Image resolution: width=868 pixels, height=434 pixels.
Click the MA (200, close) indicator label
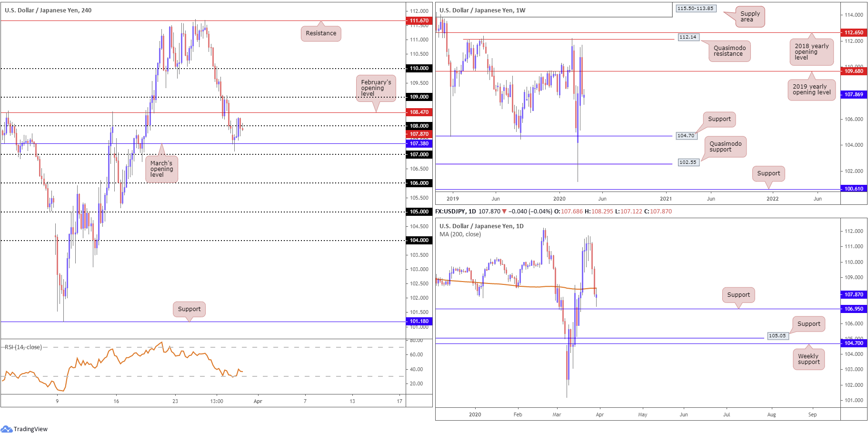[460, 234]
